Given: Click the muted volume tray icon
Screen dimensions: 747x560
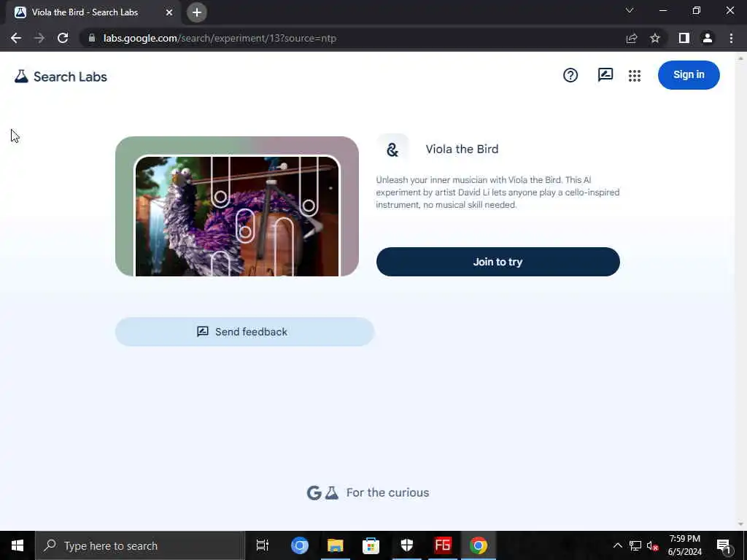Looking at the screenshot, I should pos(652,545).
